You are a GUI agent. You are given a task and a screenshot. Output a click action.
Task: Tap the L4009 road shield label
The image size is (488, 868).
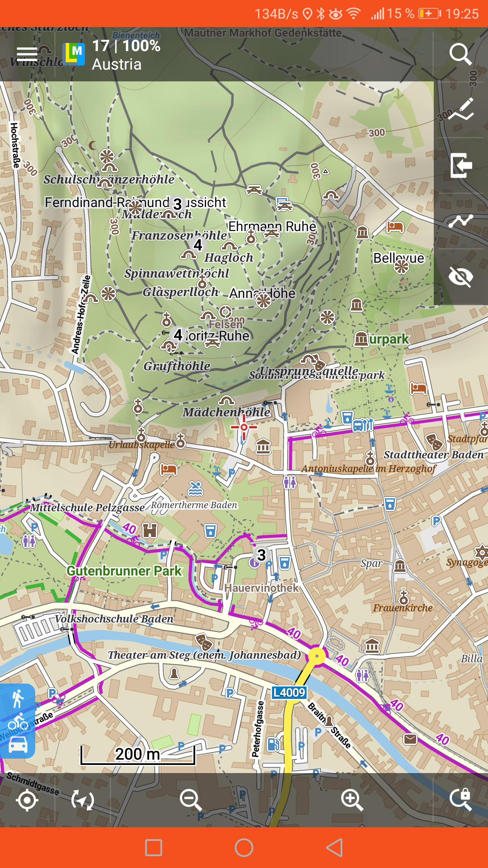click(x=290, y=693)
